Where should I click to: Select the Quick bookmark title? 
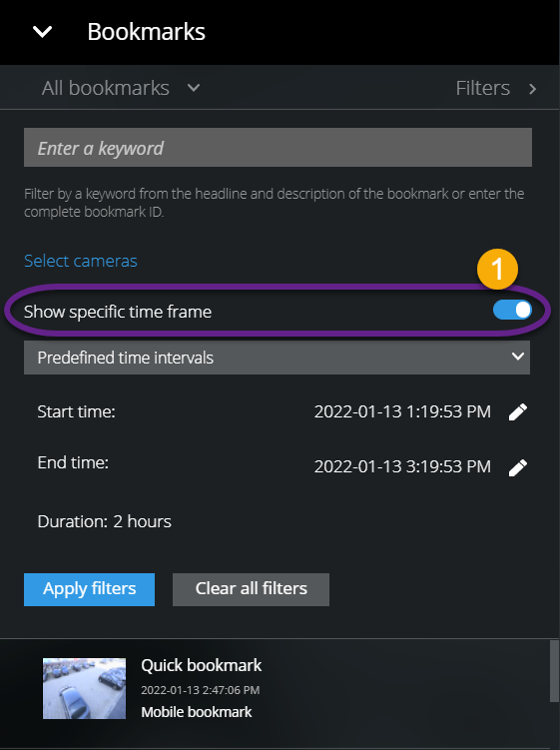tap(202, 665)
